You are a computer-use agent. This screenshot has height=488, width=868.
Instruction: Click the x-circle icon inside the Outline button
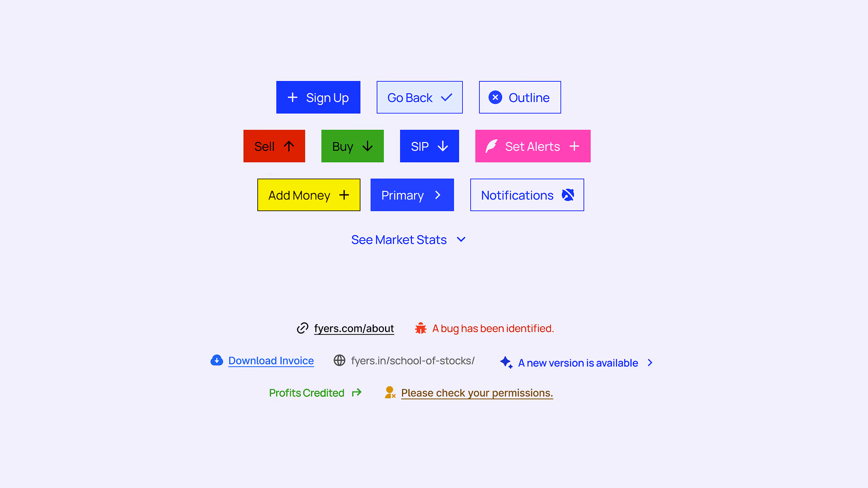tap(496, 97)
